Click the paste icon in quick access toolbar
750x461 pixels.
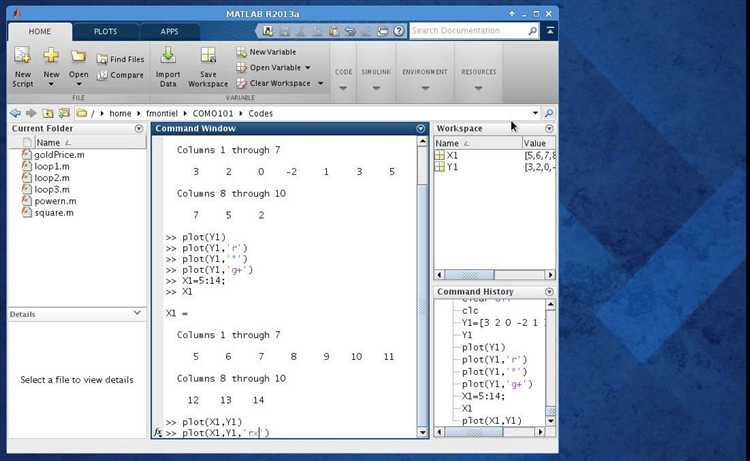pos(333,31)
